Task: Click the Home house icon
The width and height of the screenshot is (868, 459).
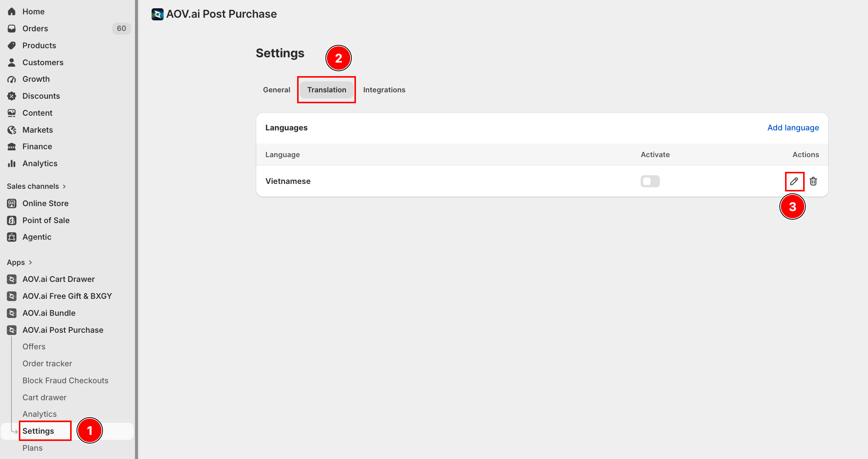Action: click(x=12, y=12)
